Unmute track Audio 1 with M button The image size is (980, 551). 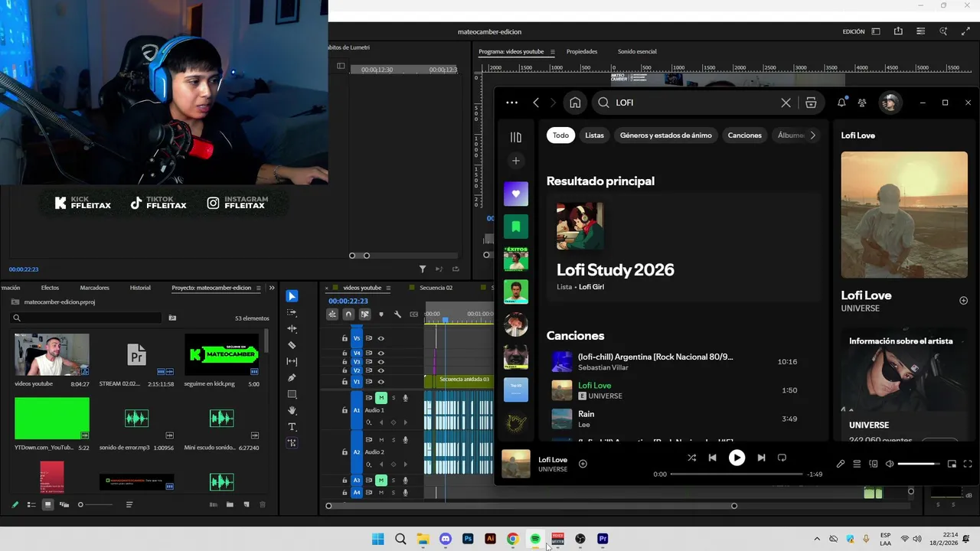tap(381, 398)
